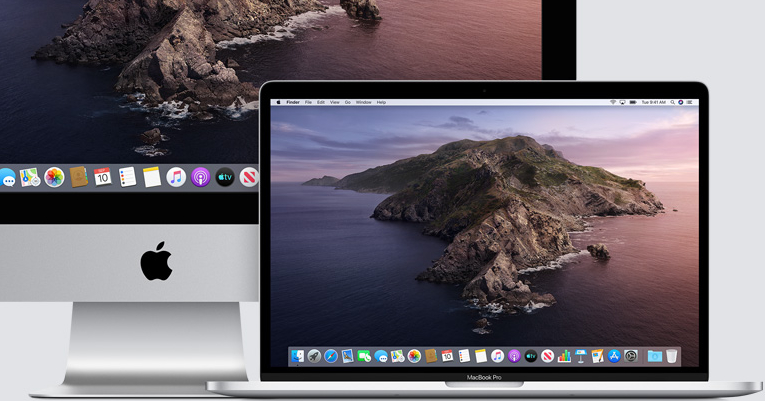Open Finder from the MacBook dock
This screenshot has width=765, height=401.
point(298,356)
